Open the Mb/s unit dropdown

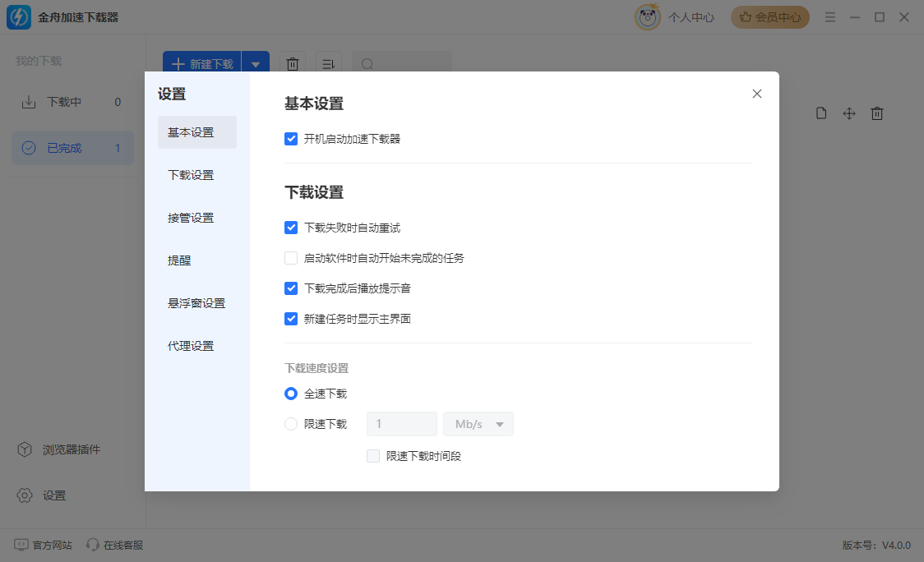tap(478, 424)
